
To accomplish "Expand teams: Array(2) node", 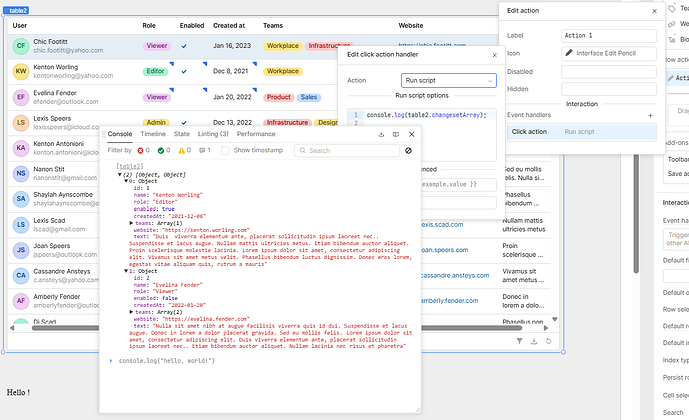I will click(x=131, y=312).
